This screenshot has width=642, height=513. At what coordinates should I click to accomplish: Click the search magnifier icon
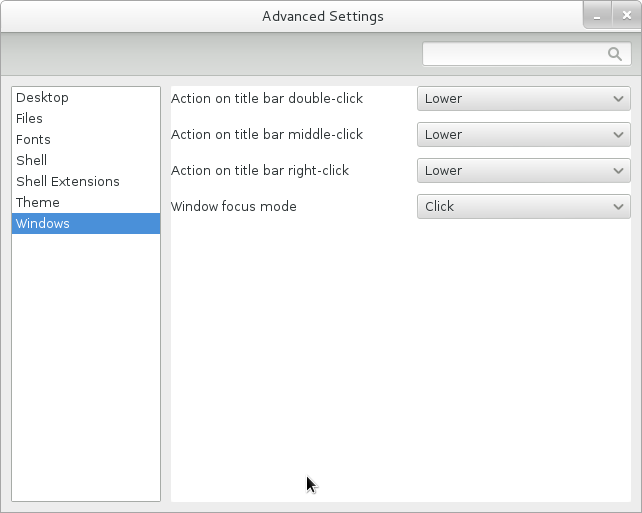(615, 54)
